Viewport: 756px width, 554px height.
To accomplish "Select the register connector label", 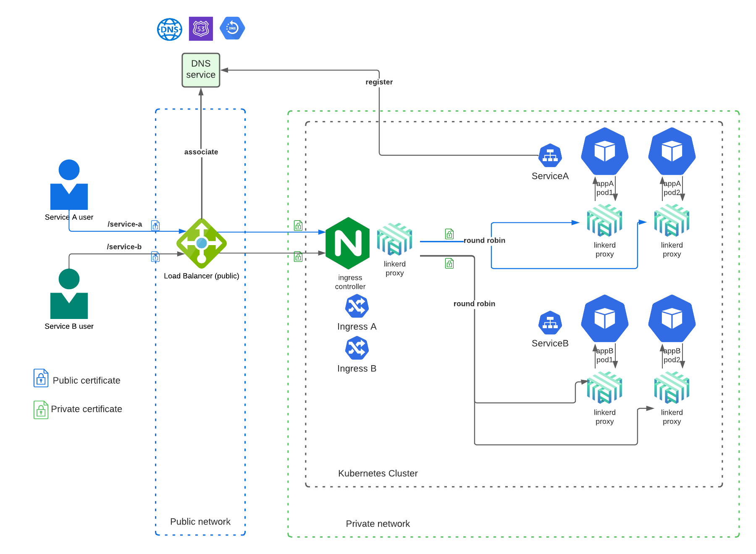I will tap(379, 82).
